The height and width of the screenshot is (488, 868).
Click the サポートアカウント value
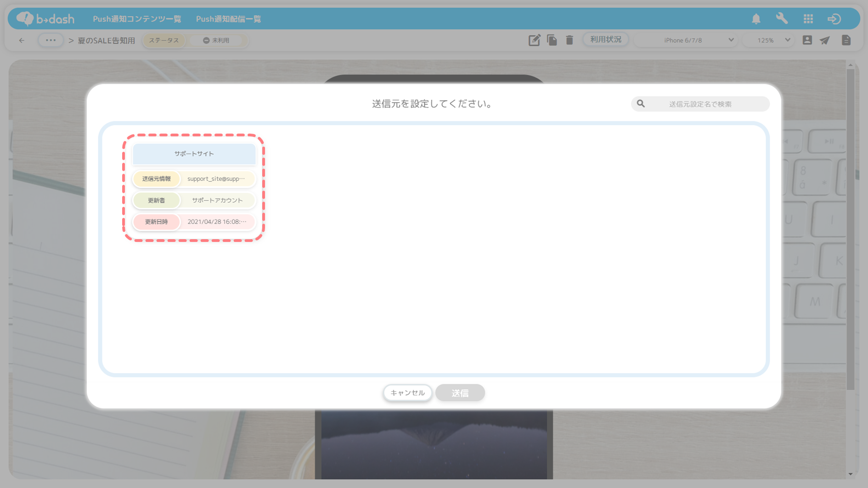(x=217, y=200)
